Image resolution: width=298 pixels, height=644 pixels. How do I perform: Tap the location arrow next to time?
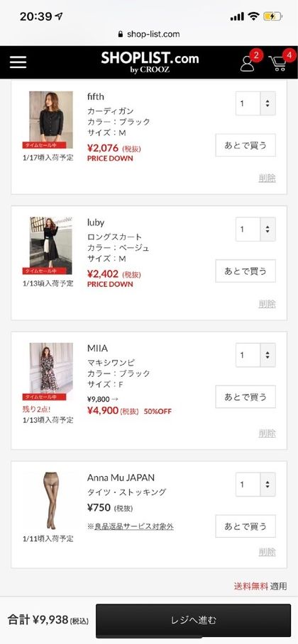(60, 16)
